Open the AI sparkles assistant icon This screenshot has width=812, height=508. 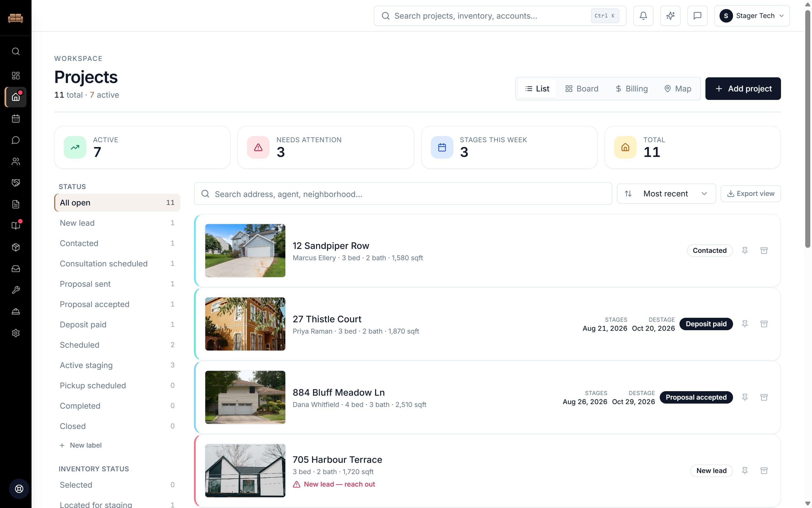[670, 16]
